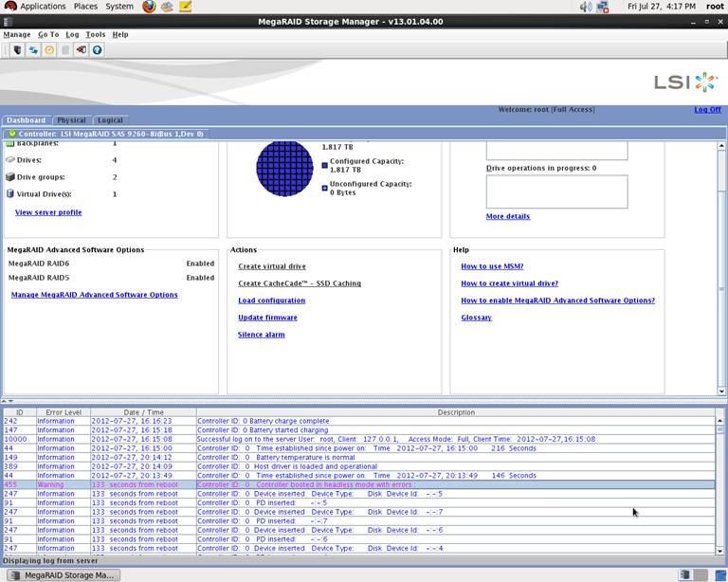The height and width of the screenshot is (582, 728).
Task: Open Manage MegaRAID Advanced Software Options link
Action: pos(94,295)
